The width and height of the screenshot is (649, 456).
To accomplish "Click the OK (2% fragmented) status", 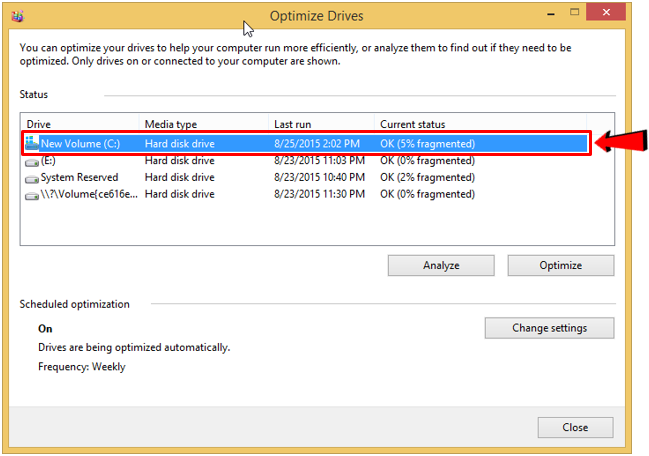I will (428, 177).
